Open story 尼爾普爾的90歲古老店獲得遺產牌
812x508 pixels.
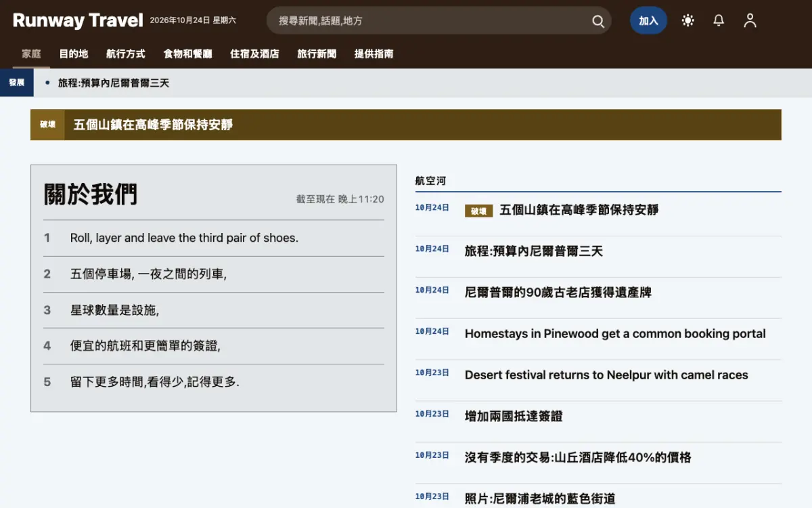pos(558,293)
